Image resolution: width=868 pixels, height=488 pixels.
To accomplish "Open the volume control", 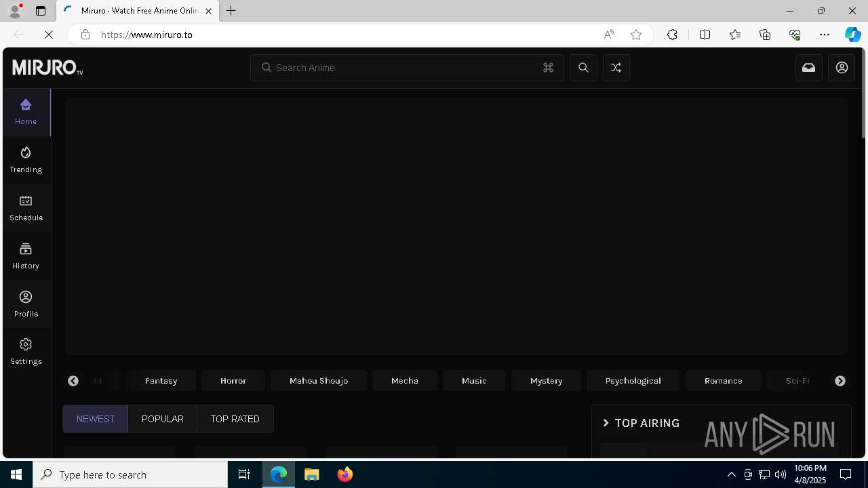I will (x=781, y=474).
